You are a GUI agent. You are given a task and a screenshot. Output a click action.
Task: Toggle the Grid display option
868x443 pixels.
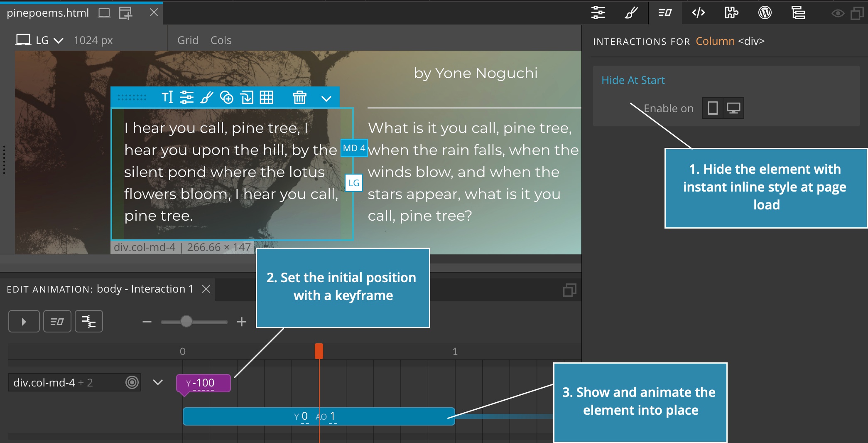click(188, 40)
